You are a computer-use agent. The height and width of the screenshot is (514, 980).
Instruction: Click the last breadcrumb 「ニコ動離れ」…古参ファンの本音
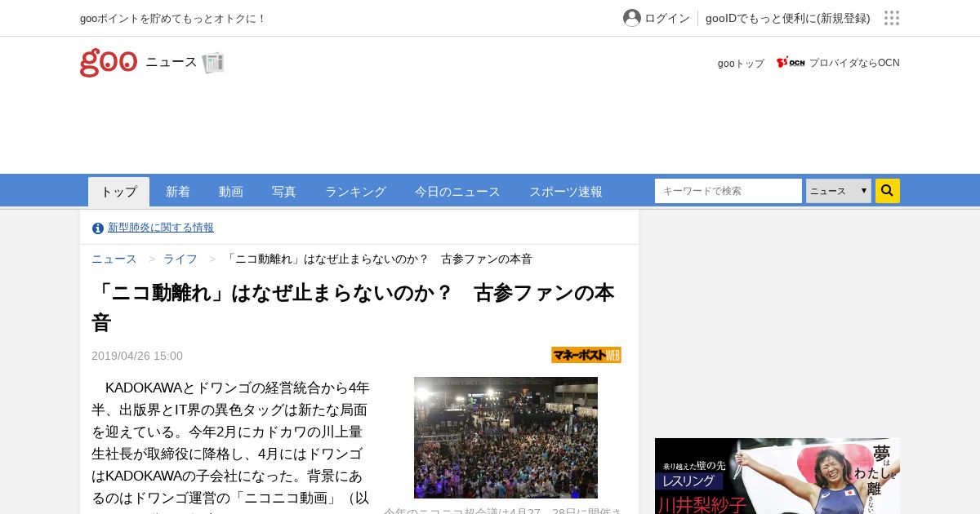pyautogui.click(x=378, y=259)
